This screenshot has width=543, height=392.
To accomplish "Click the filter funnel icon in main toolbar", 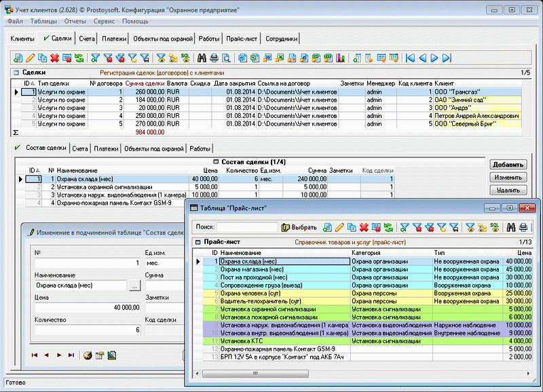I will 96,58.
